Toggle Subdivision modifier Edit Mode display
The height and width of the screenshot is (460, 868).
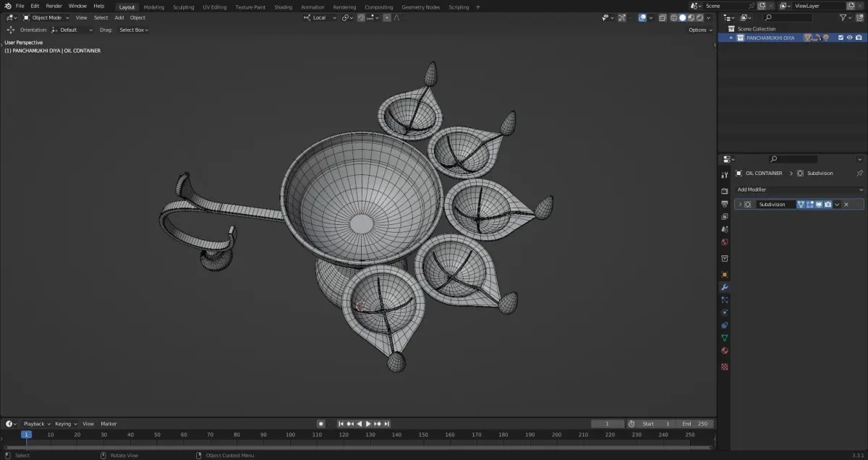810,204
